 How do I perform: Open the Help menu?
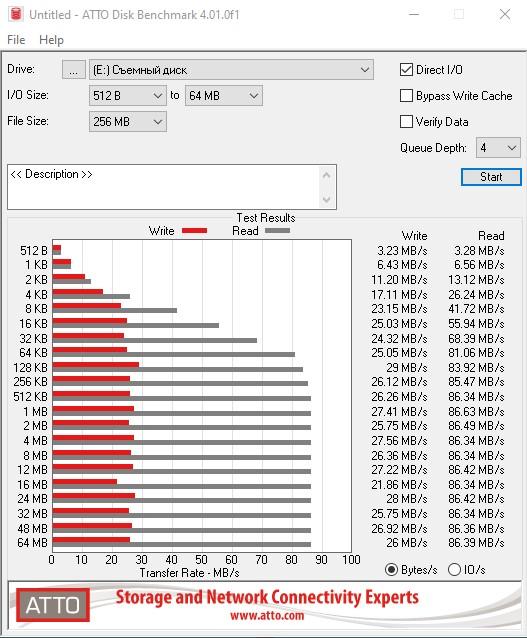pos(51,40)
